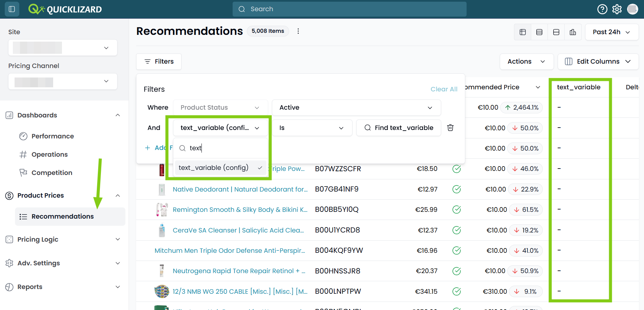Click the CeraVe product thumbnail

pos(162,230)
